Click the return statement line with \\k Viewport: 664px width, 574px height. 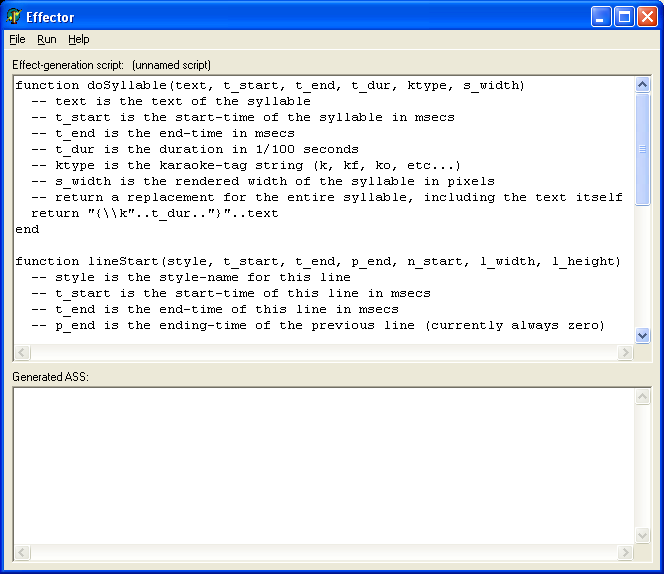pyautogui.click(x=155, y=214)
